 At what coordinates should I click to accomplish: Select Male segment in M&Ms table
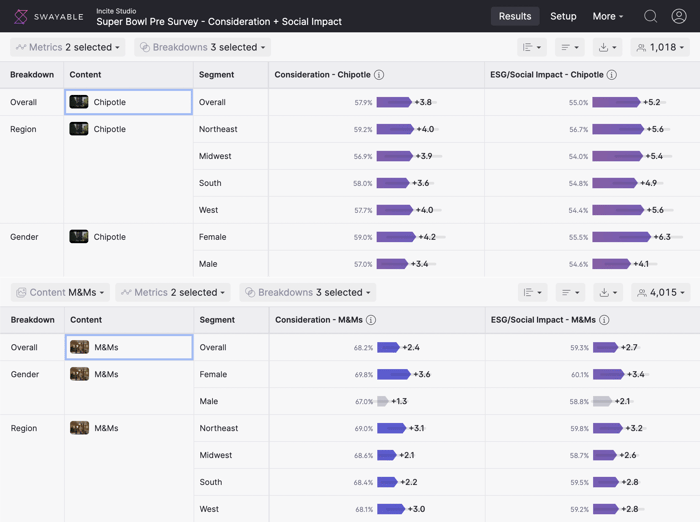coord(208,401)
